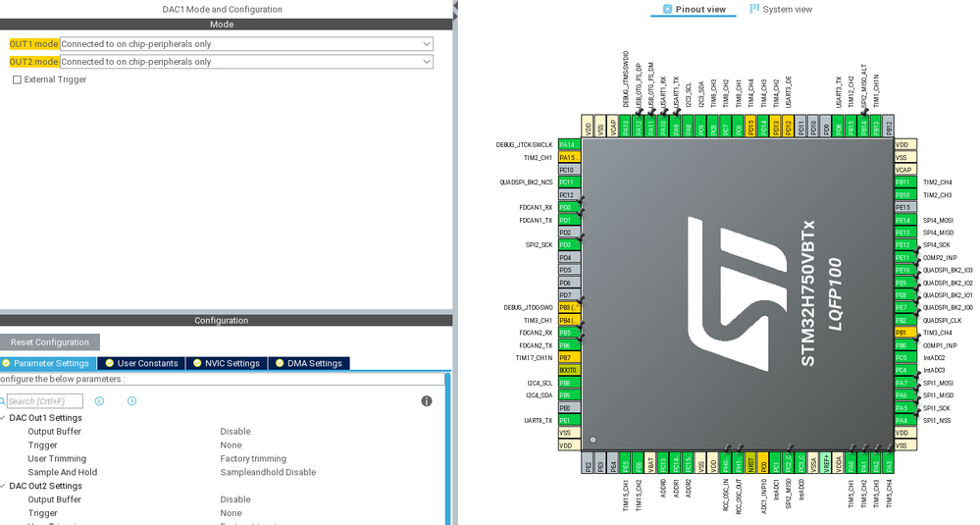
Task: Select the User Trimming 'Factory trimming' value
Action: tap(253, 458)
